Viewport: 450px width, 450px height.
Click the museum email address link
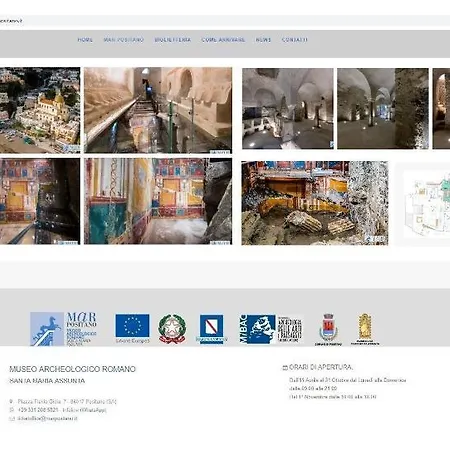click(47, 418)
